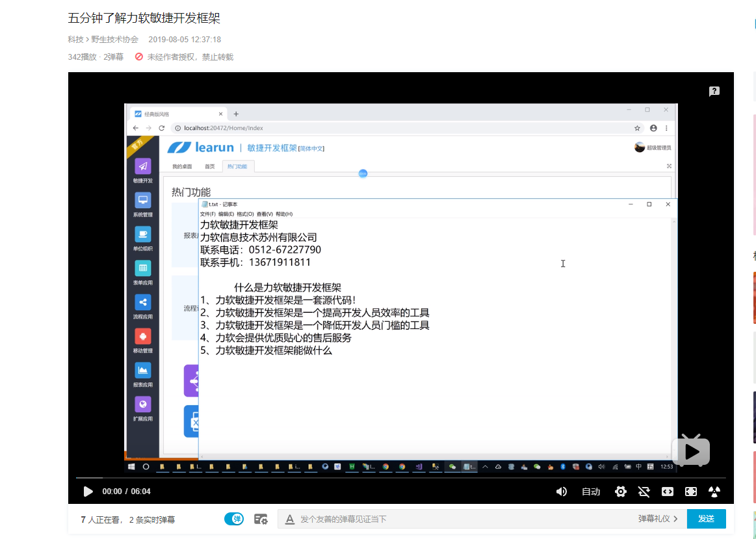Click the Chrome back arrow in the video
This screenshot has height=539, width=756.
coord(135,128)
